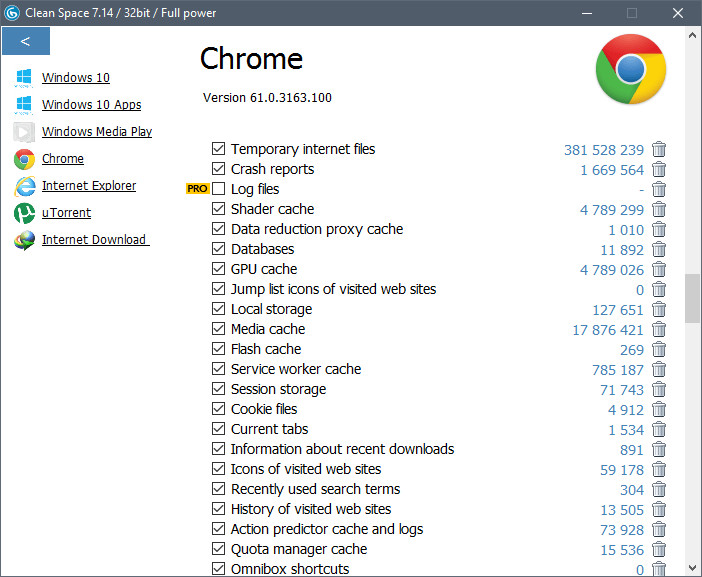
Task: Delete Temporary internet files via trash icon
Action: [x=659, y=149]
